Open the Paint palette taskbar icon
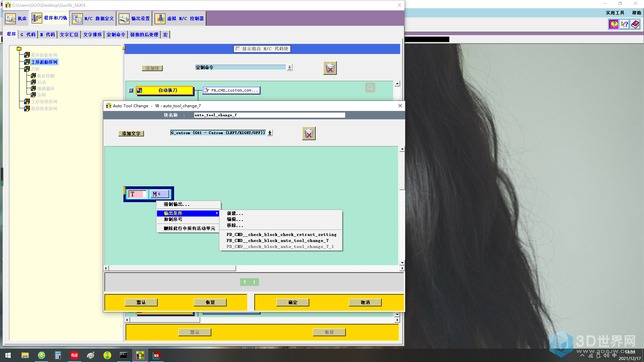 (91, 355)
